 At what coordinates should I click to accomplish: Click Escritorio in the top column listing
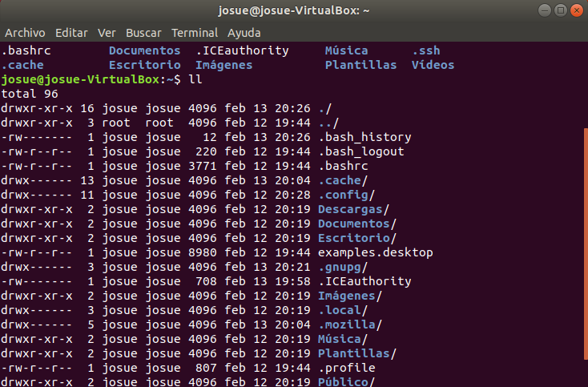(x=145, y=65)
